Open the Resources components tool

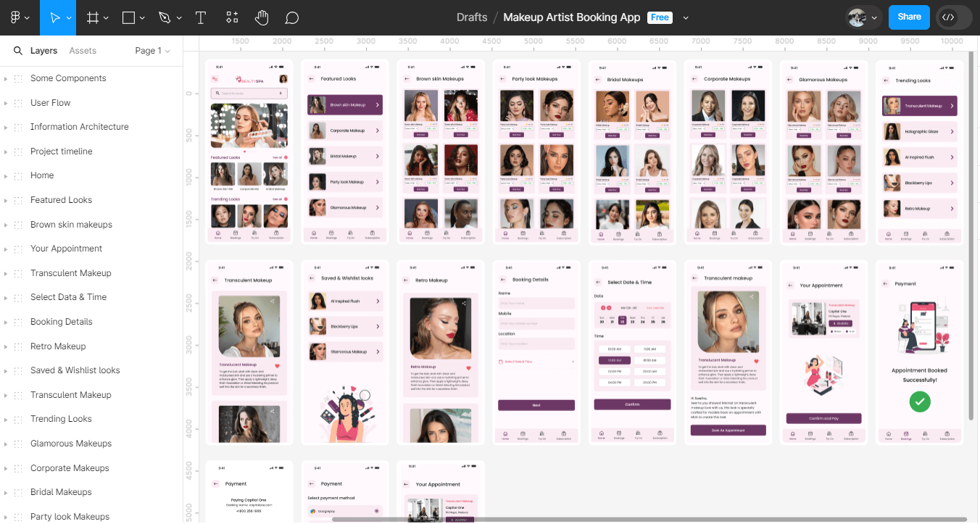232,17
